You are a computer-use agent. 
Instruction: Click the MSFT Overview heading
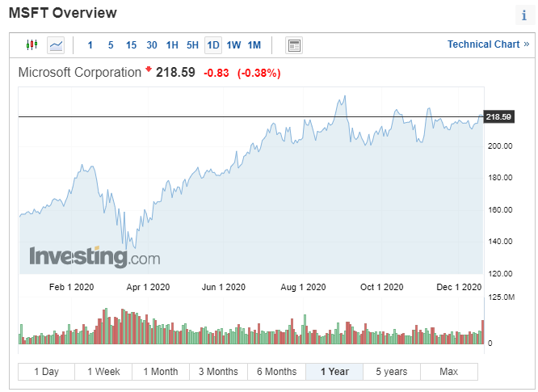pyautogui.click(x=62, y=13)
